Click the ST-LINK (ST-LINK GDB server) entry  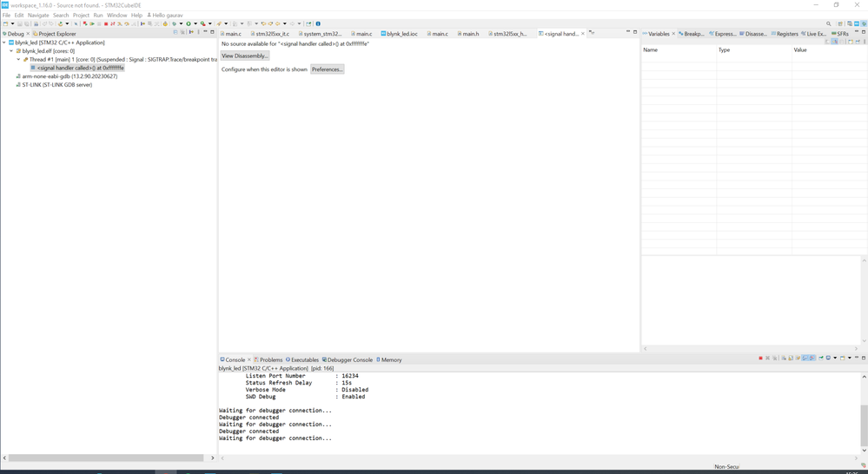(x=57, y=84)
